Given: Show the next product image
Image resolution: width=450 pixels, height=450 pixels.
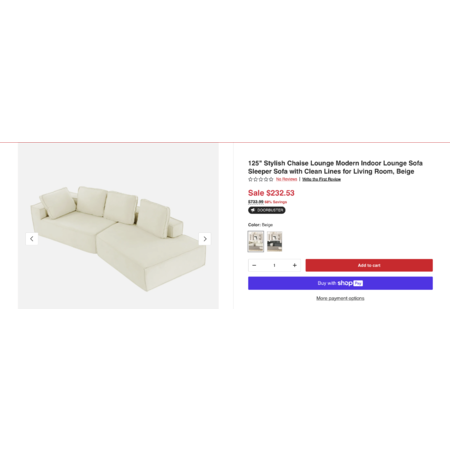Looking at the screenshot, I should [x=205, y=239].
